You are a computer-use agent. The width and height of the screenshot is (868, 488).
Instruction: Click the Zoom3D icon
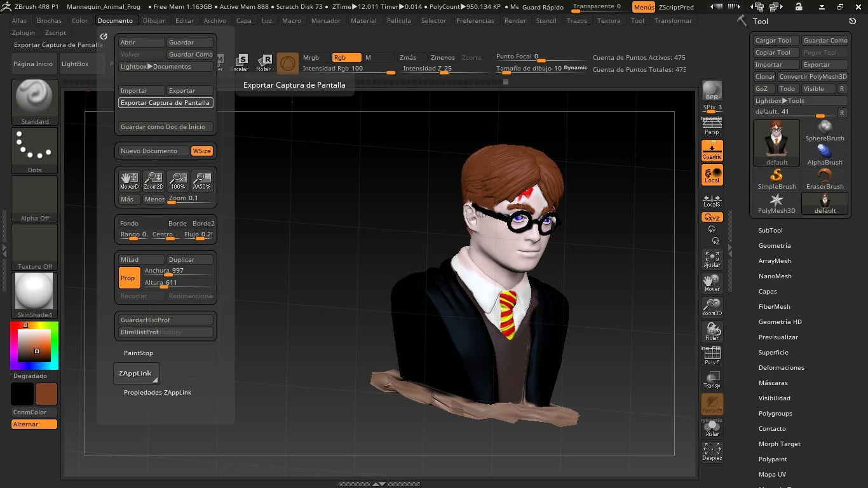pyautogui.click(x=712, y=308)
